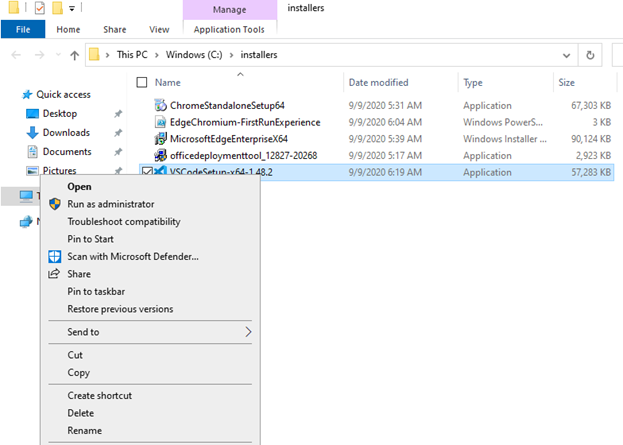
Task: Toggle the select-all checkbox beside Name
Action: [142, 82]
